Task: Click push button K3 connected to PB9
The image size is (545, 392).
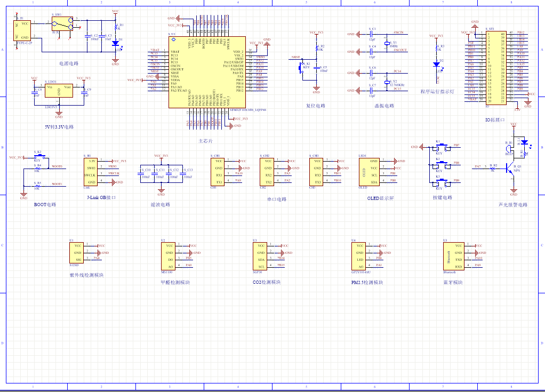Action: tap(442, 182)
